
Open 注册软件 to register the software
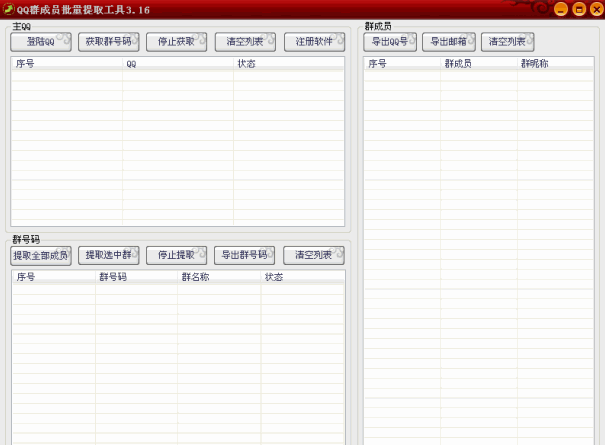tap(313, 42)
